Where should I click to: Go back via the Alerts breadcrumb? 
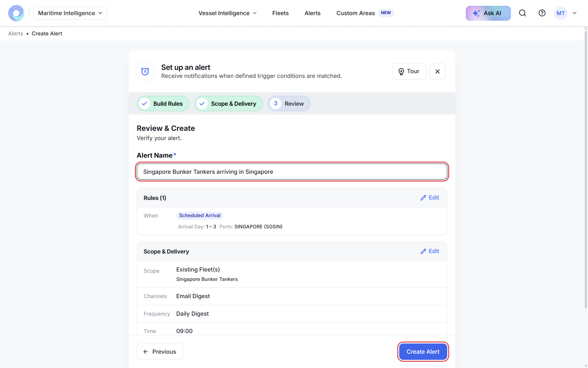(x=16, y=34)
